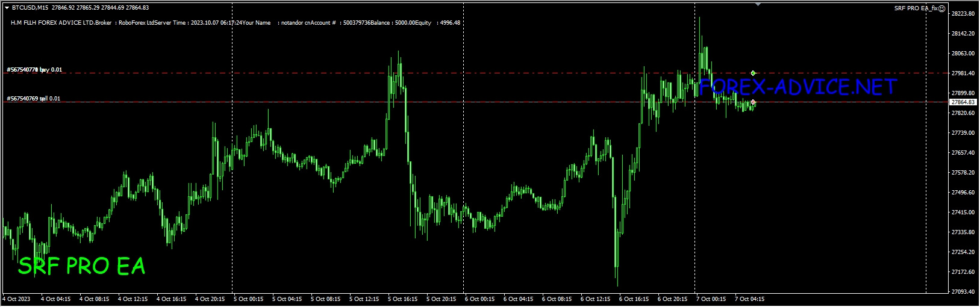Click the current price label 27864.83
Viewport: 980px width, 307px height.
tap(963, 102)
